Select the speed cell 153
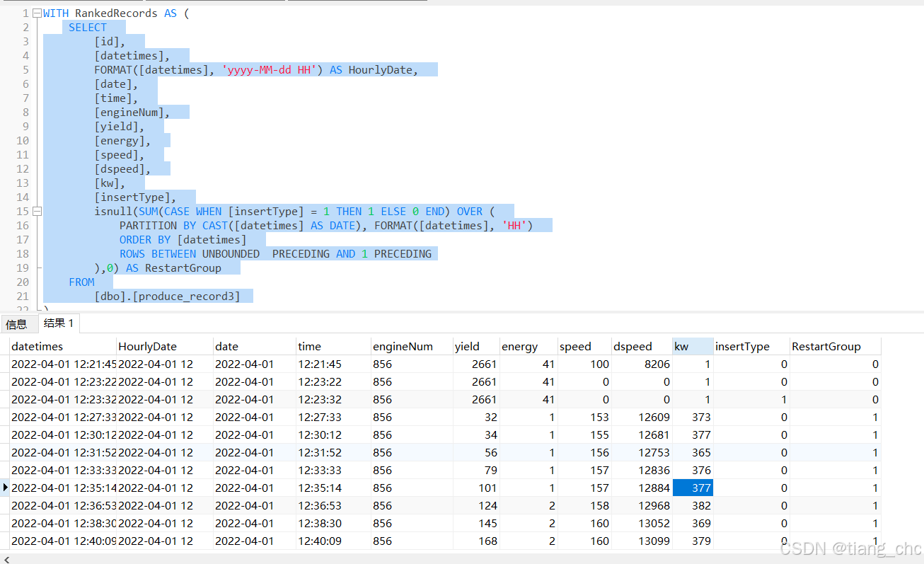 pyautogui.click(x=584, y=417)
